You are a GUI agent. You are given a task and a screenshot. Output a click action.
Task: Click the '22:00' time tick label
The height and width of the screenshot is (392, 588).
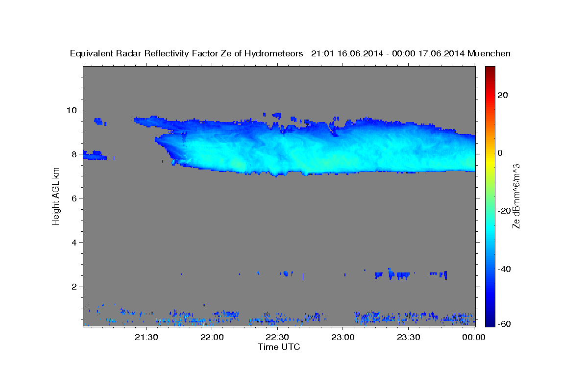click(212, 337)
